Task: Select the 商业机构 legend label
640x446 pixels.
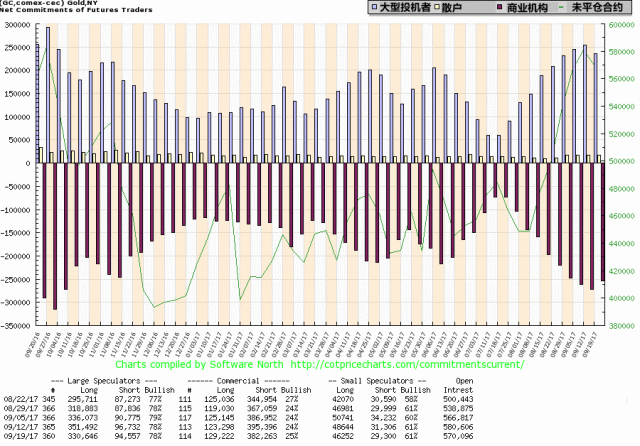Action: pyautogui.click(x=527, y=7)
